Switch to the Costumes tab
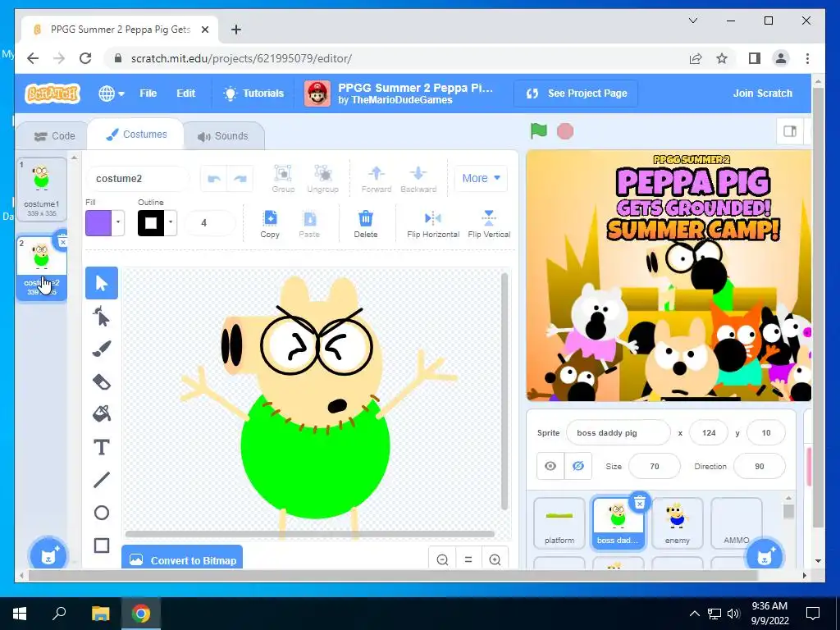 [136, 135]
